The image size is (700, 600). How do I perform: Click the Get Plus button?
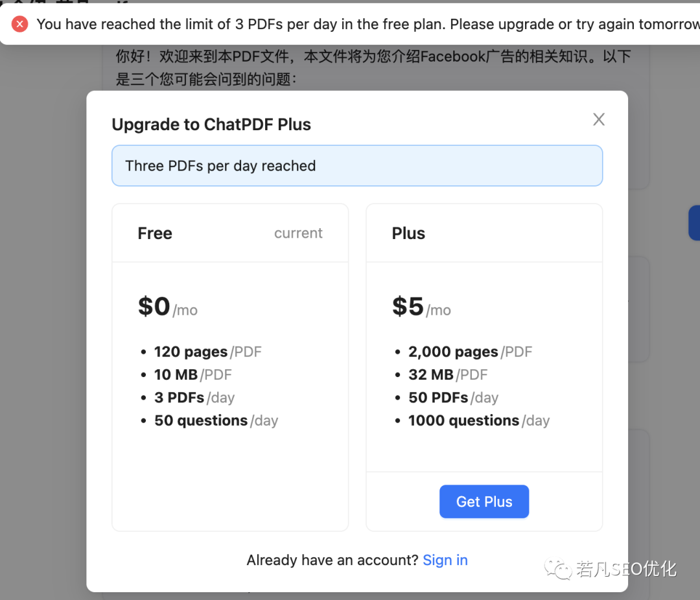pyautogui.click(x=484, y=502)
